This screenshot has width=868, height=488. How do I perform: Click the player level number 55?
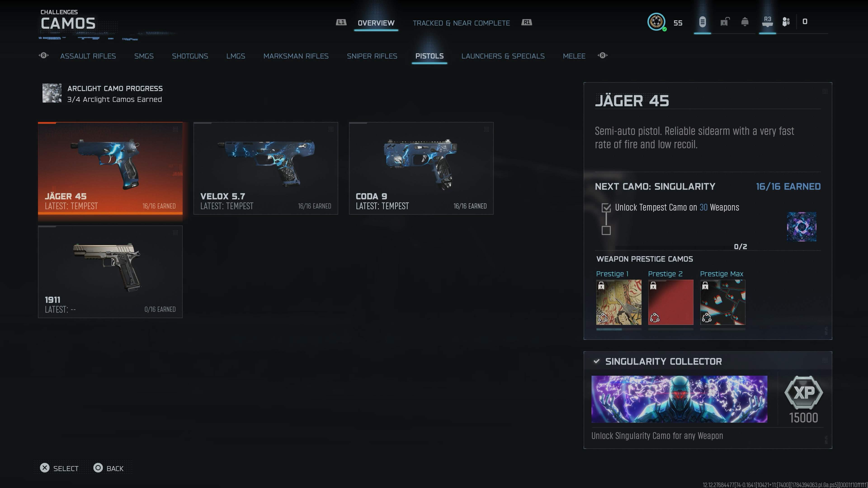tap(678, 23)
